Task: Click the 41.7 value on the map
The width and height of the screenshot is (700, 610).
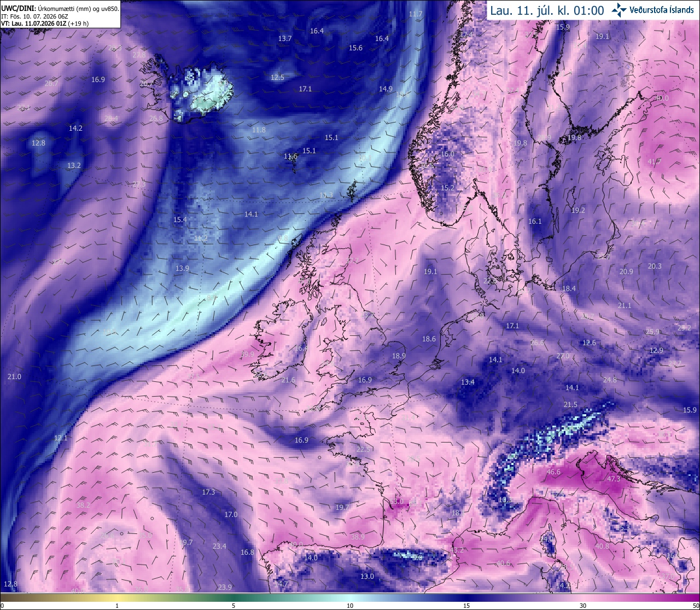Action: pos(654,162)
